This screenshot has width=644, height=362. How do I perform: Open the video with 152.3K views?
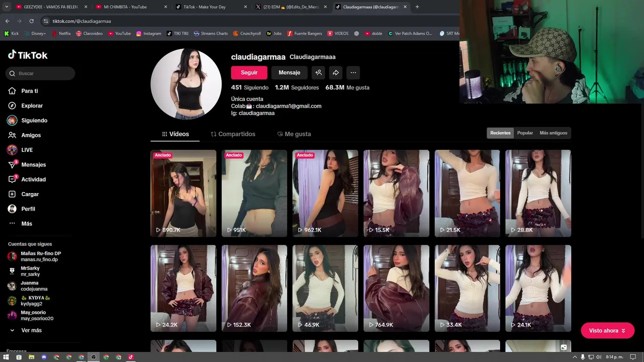click(254, 288)
